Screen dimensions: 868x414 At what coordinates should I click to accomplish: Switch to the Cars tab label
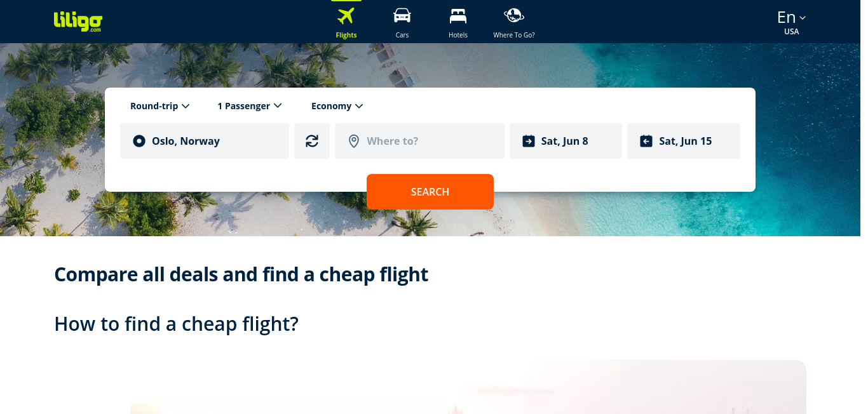pyautogui.click(x=402, y=35)
